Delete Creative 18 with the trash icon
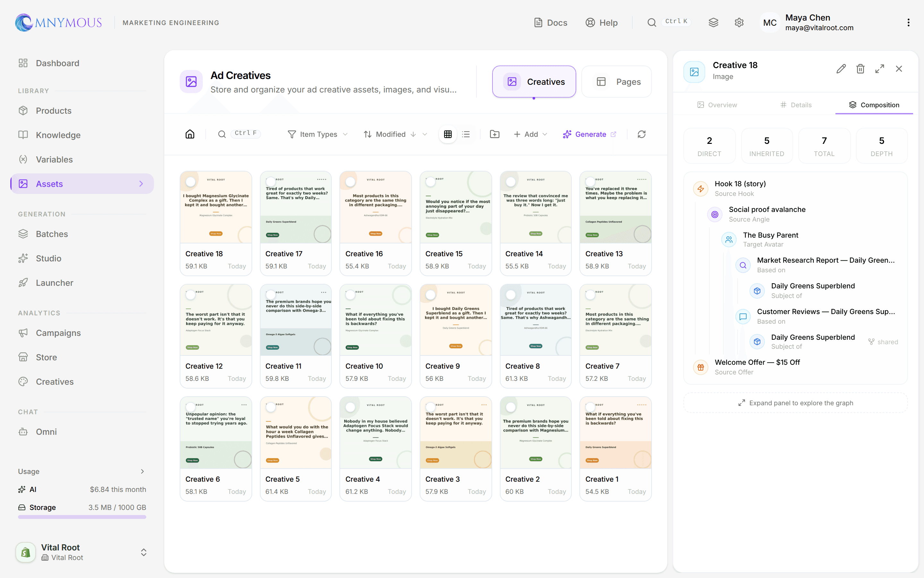The image size is (924, 578). (x=860, y=69)
